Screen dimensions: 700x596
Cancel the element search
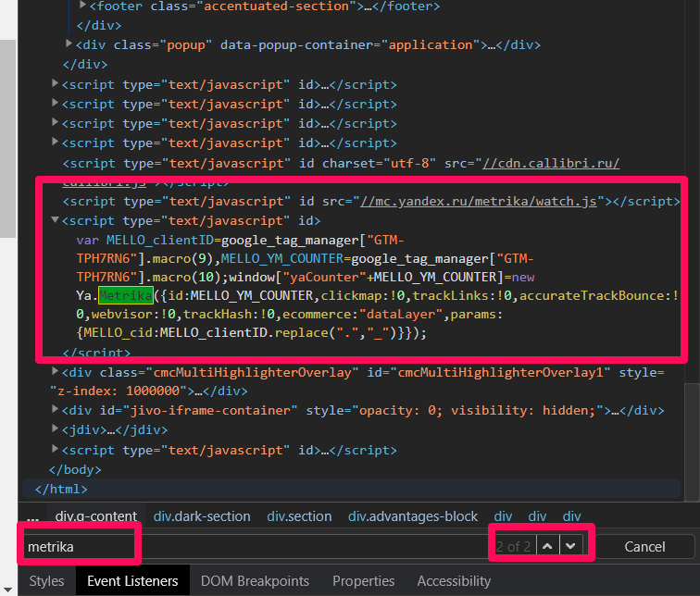(x=644, y=546)
